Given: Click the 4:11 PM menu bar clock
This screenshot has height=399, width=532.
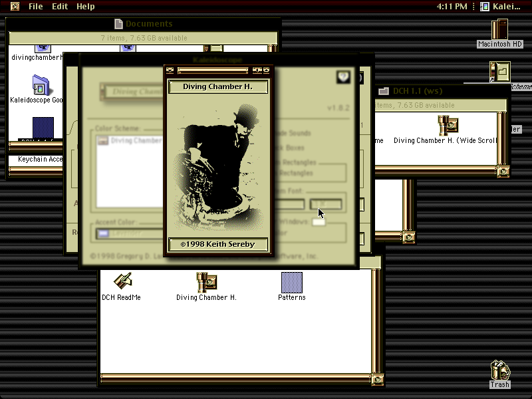Looking at the screenshot, I should 452,7.
